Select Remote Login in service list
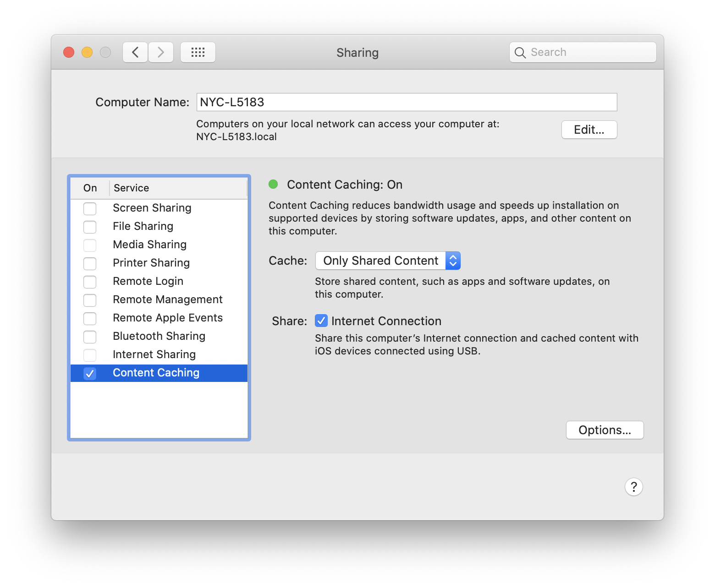 click(148, 281)
